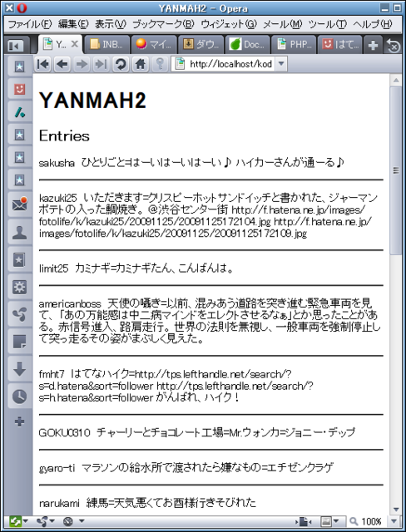The width and height of the screenshot is (406, 532).
Task: Click the Opera Unite icon in status bar
Action: pyautogui.click(x=42, y=521)
